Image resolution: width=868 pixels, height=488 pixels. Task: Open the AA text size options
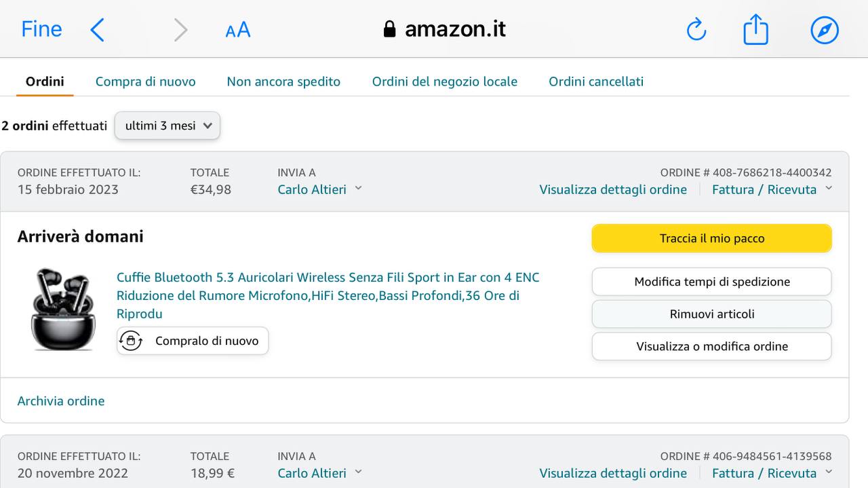[238, 30]
